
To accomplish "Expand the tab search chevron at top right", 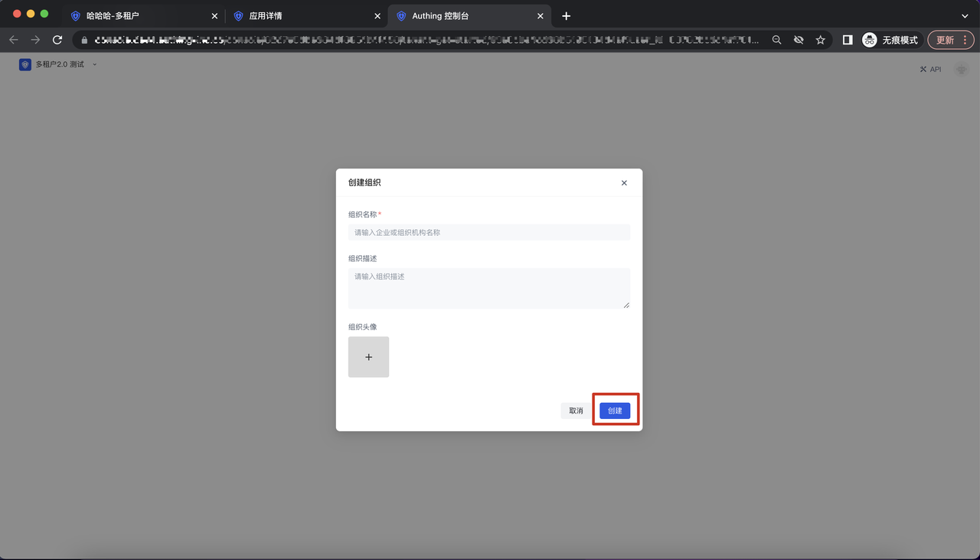I will click(x=965, y=16).
